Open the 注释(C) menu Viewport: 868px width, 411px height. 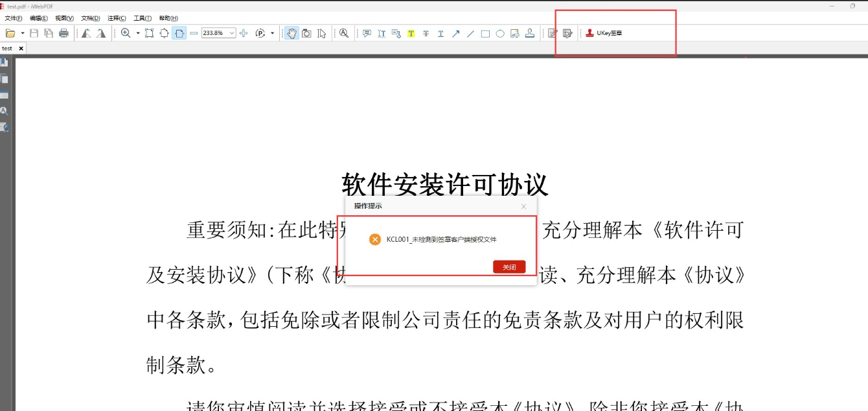117,18
